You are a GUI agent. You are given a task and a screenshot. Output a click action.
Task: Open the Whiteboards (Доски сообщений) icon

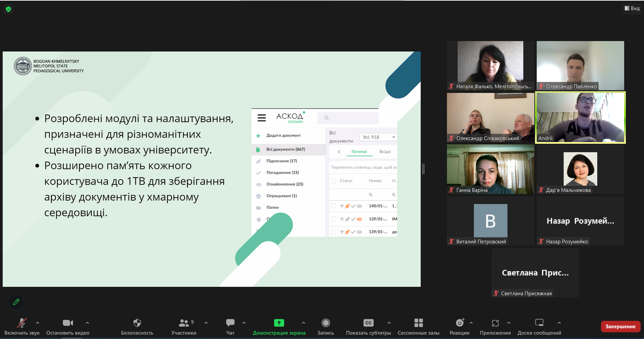(x=539, y=323)
